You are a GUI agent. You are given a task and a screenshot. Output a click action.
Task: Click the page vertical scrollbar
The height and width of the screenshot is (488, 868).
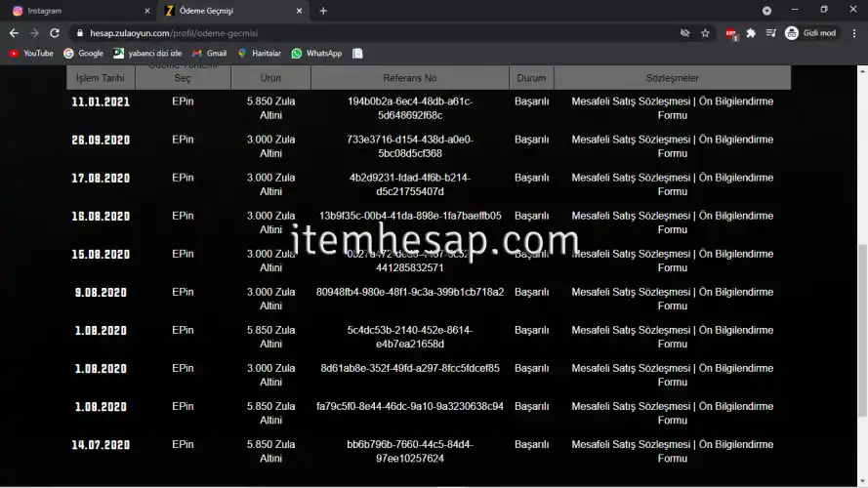pos(861,293)
